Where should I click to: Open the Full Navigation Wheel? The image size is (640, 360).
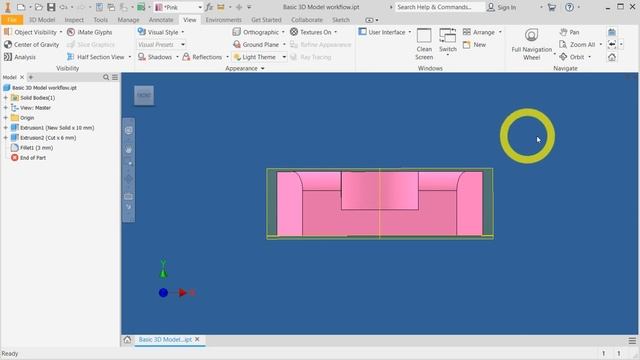pos(531,44)
